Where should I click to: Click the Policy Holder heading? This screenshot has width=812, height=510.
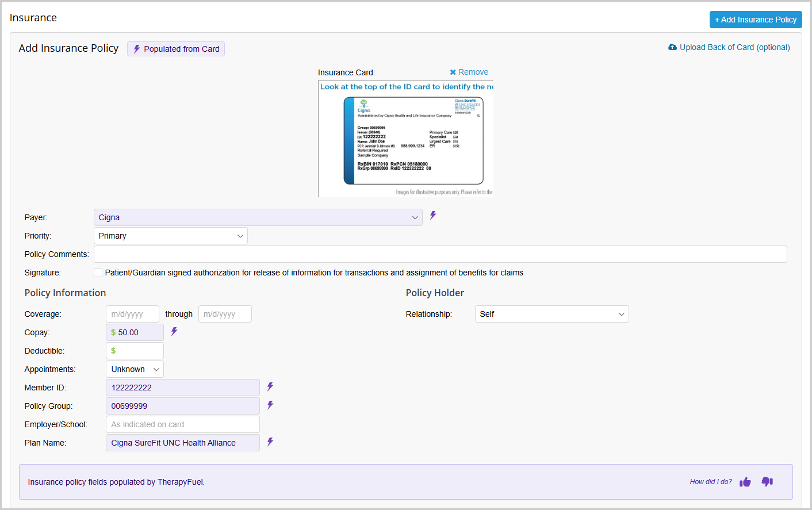(x=435, y=293)
